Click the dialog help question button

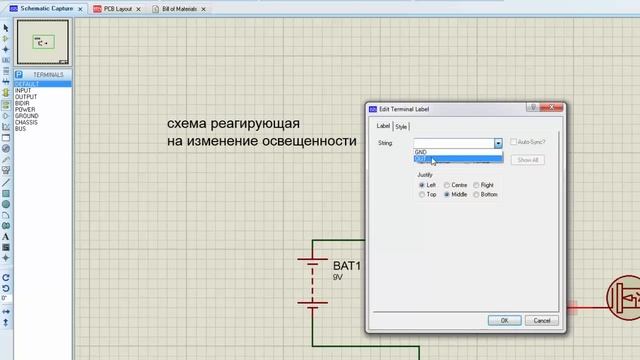click(533, 107)
